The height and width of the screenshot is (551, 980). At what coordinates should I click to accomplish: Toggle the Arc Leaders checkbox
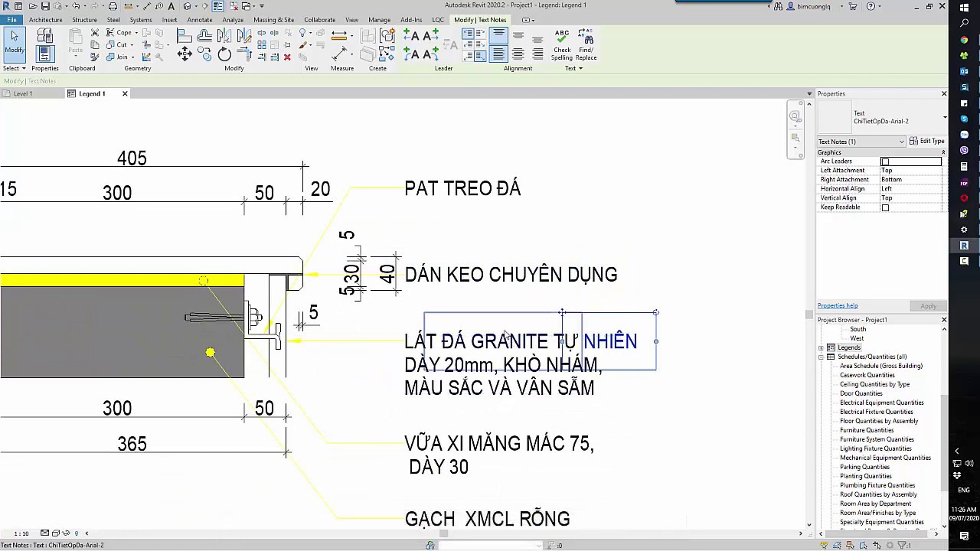[x=885, y=161]
